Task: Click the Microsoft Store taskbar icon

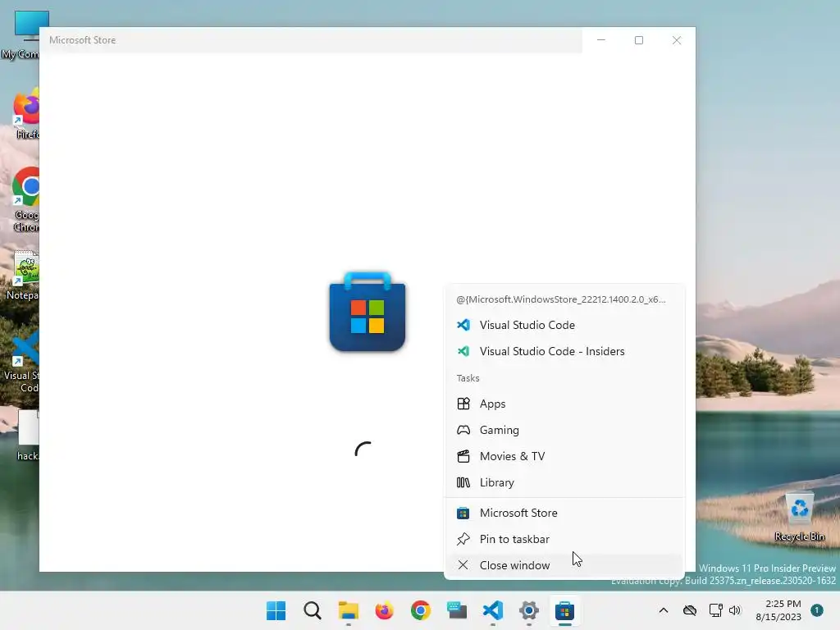Action: 564,610
